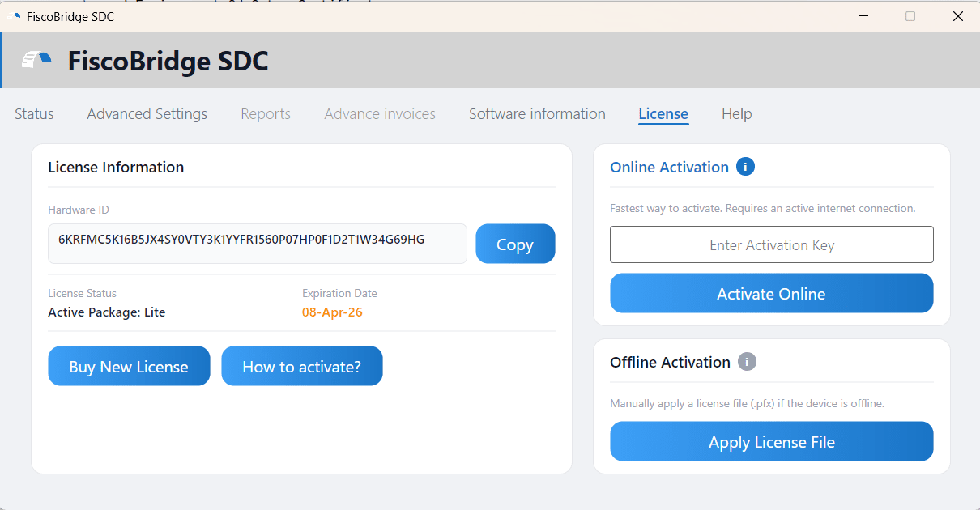Click the FiscoBridge logo in the header
Image resolution: width=980 pixels, height=510 pixels.
coord(36,61)
